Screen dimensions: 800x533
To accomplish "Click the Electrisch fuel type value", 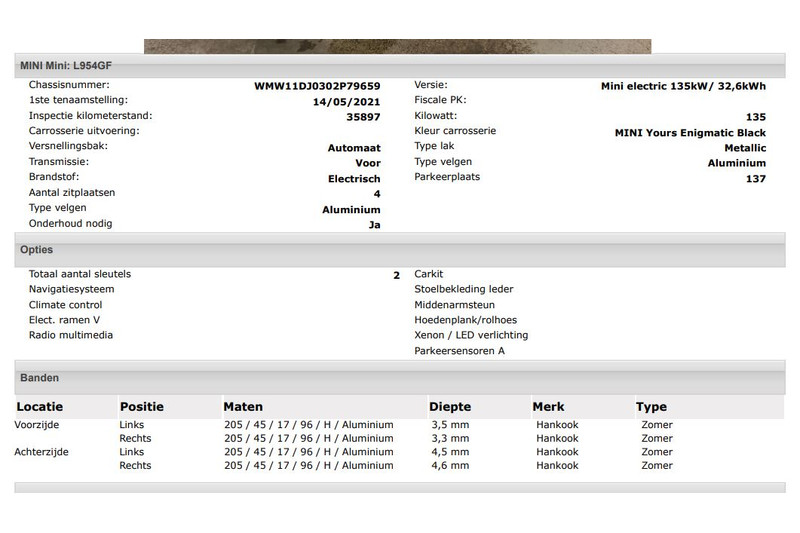I will click(x=354, y=179).
